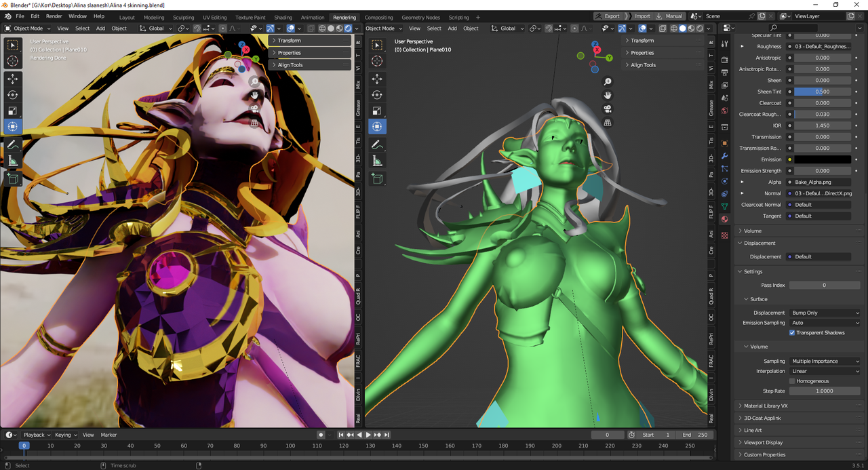Select the Cursor tool in right viewport
868x470 pixels.
click(x=377, y=61)
